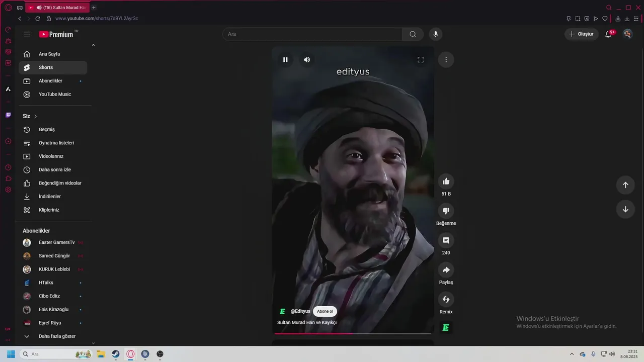Open a new tab with the plus

pos(94,8)
